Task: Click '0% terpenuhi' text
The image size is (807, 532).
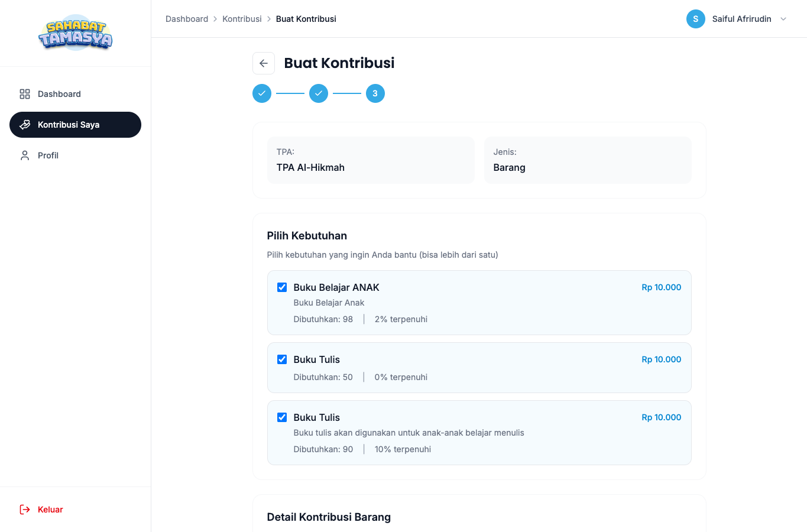Action: click(x=401, y=377)
